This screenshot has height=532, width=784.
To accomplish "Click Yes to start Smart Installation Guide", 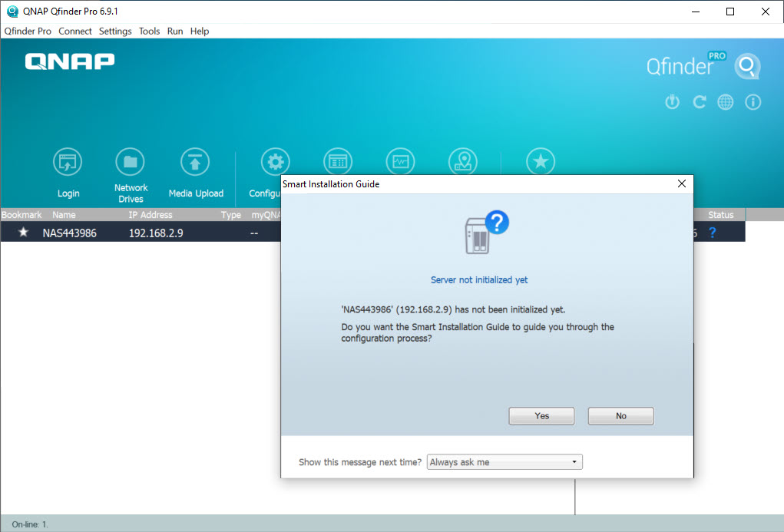I will (541, 416).
